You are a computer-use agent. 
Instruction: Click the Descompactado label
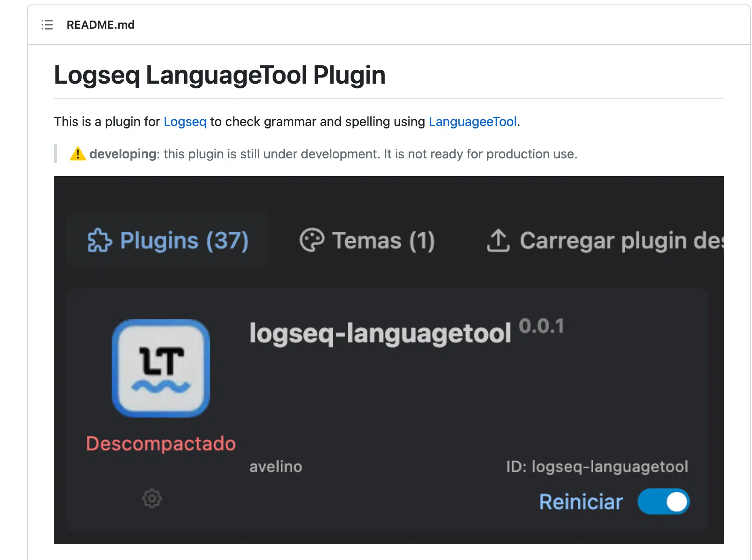161,443
